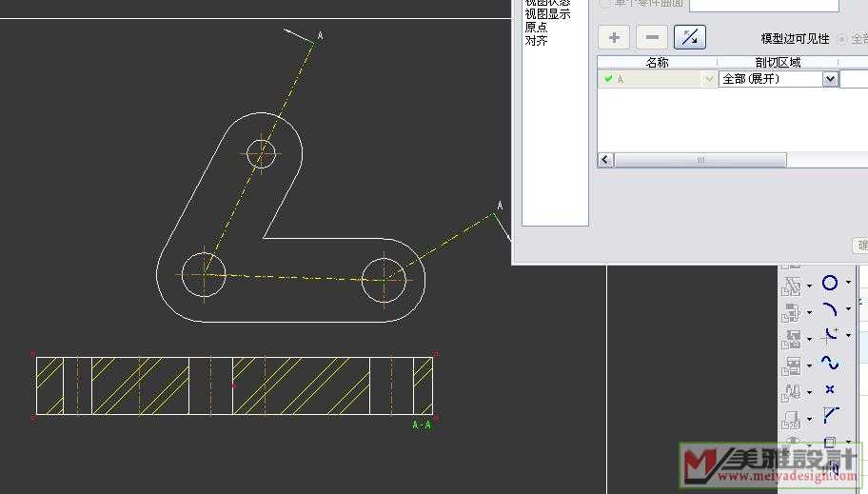Select 对齐 in the category list
This screenshot has height=494, width=868.
point(537,41)
